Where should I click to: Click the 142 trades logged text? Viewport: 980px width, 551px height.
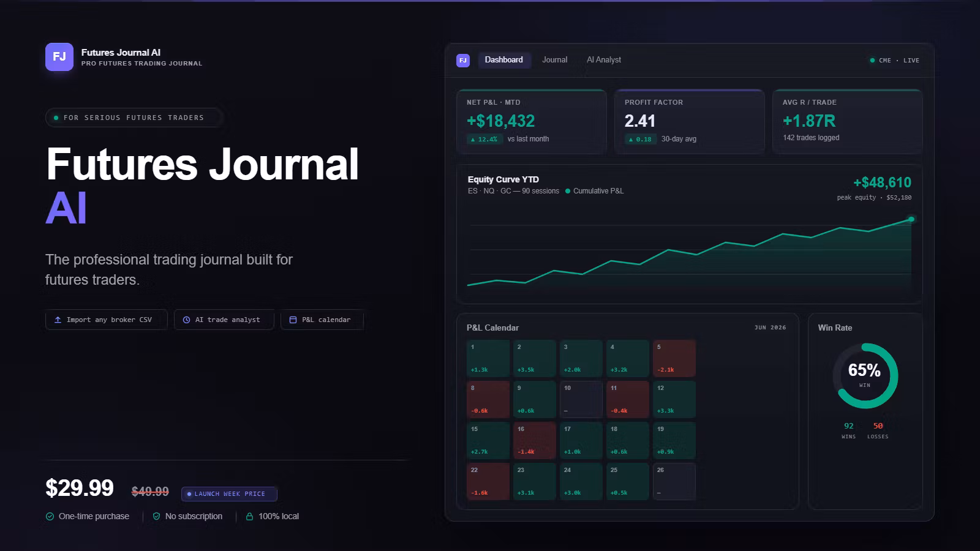[x=811, y=138]
